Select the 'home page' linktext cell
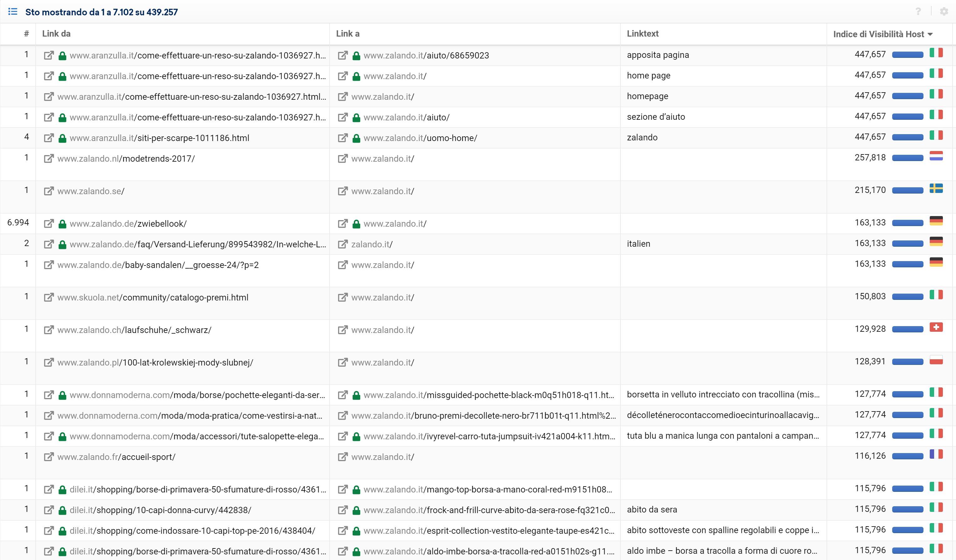The height and width of the screenshot is (560, 956). 648,75
